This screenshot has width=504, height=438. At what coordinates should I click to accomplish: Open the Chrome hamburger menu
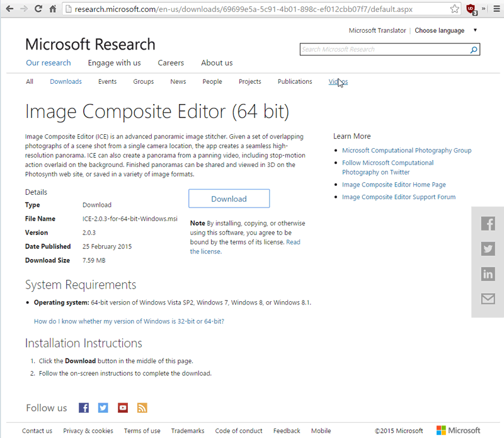pyautogui.click(x=496, y=9)
